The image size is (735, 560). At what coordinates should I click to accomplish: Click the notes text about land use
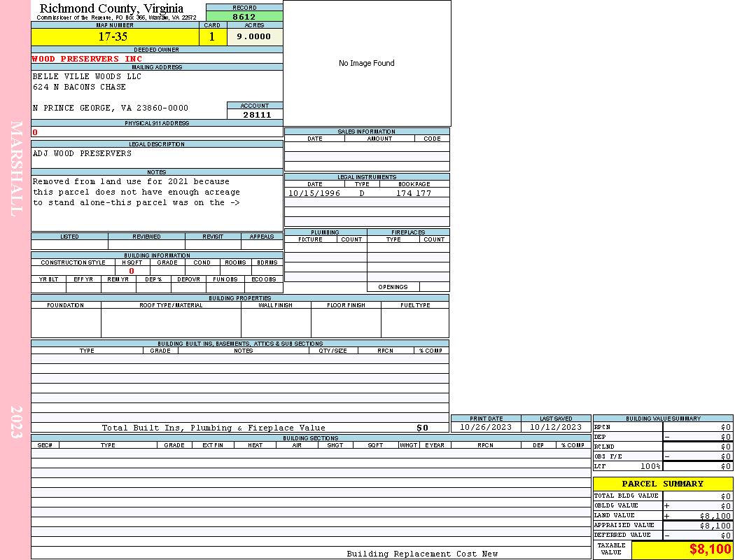136,192
